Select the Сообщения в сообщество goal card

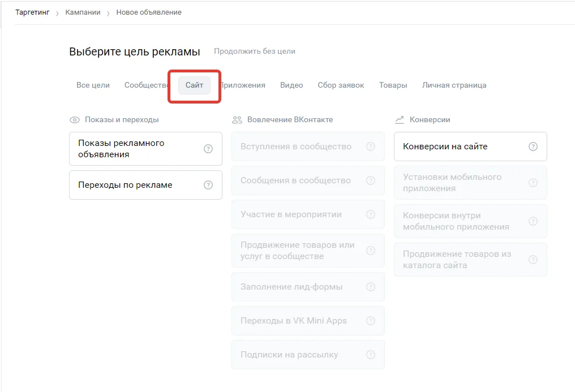coord(308,180)
